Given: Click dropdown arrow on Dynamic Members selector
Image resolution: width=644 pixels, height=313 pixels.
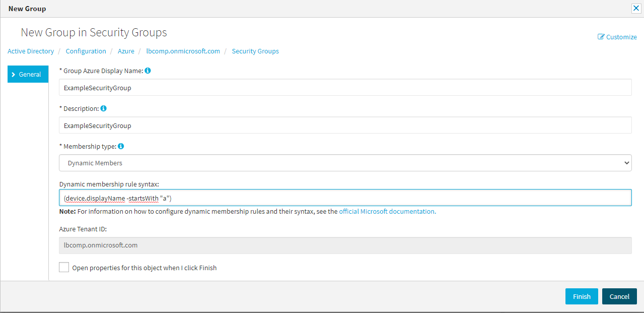Looking at the screenshot, I should click(626, 163).
